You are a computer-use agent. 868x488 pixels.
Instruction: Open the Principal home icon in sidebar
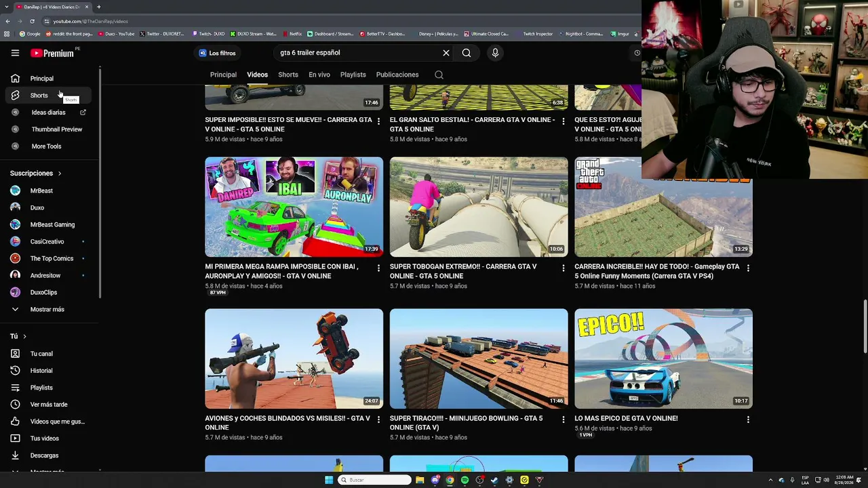15,79
